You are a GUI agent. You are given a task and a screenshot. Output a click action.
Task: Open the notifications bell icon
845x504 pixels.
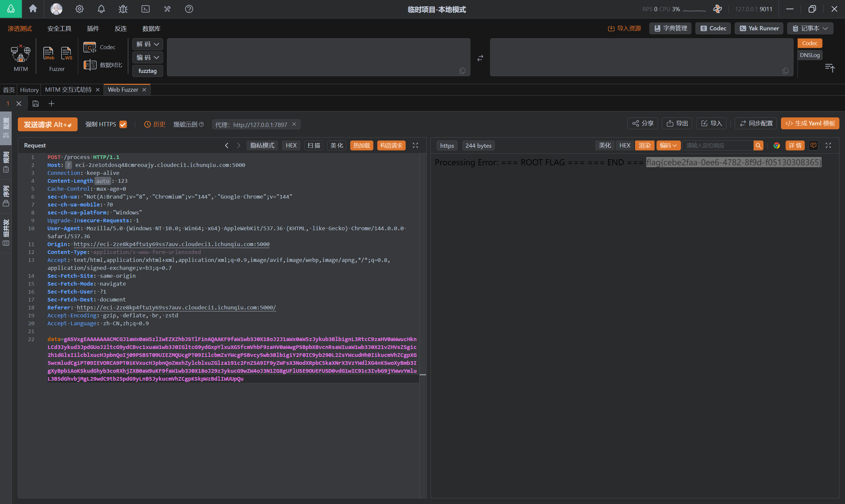coord(101,9)
